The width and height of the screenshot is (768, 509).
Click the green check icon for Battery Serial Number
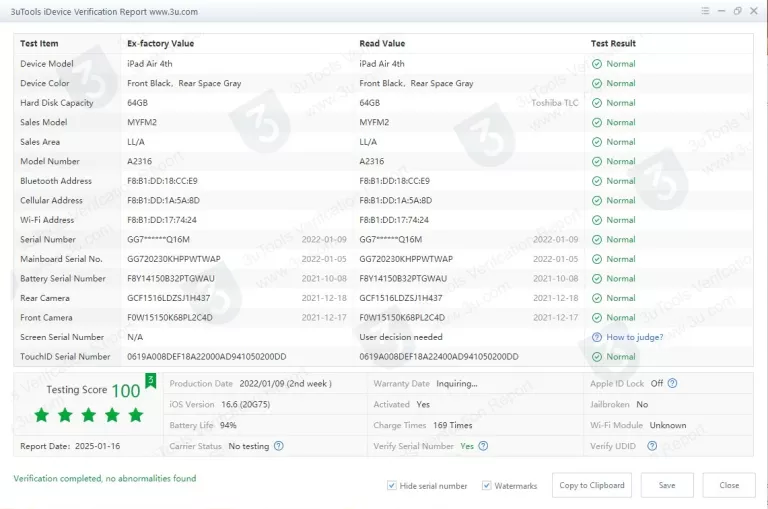[597, 279]
